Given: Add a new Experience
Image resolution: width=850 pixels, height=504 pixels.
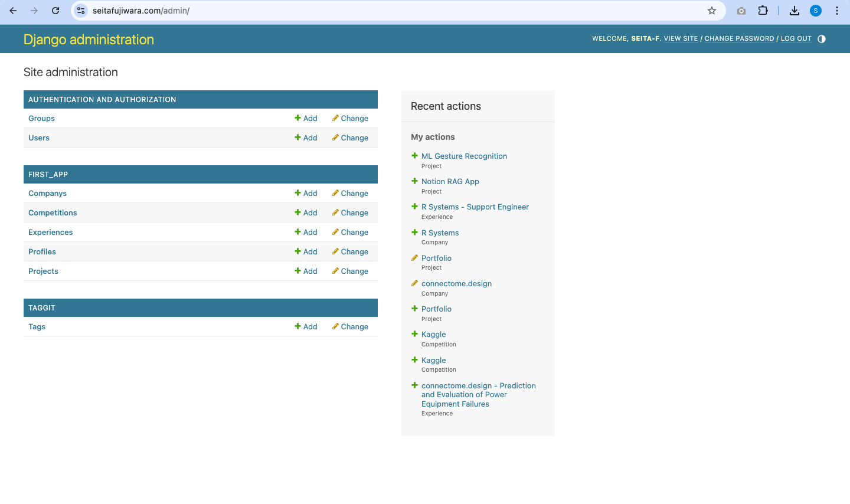Looking at the screenshot, I should coord(306,232).
